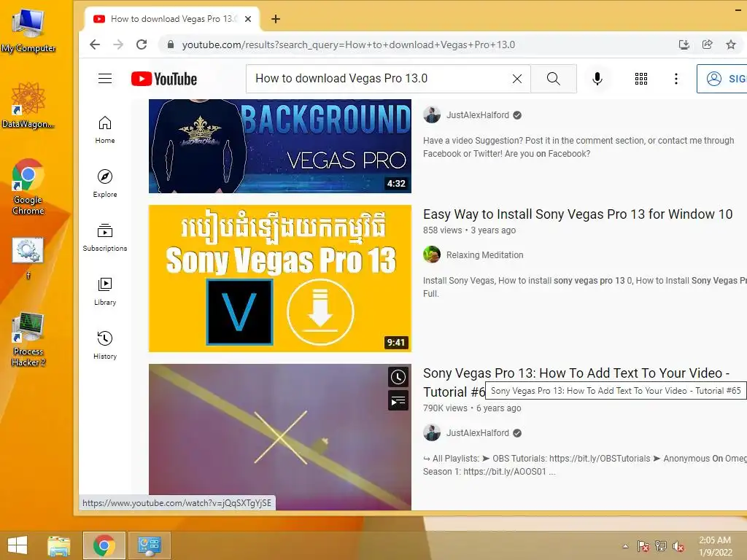Open JustAlexHalford channel above Have a video Suggestion
The width and height of the screenshot is (747, 560).
(x=477, y=115)
